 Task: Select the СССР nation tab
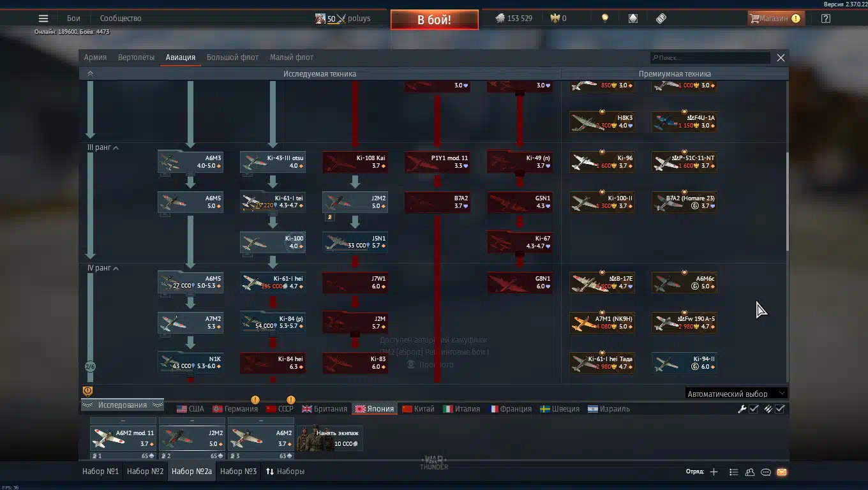pyautogui.click(x=280, y=409)
